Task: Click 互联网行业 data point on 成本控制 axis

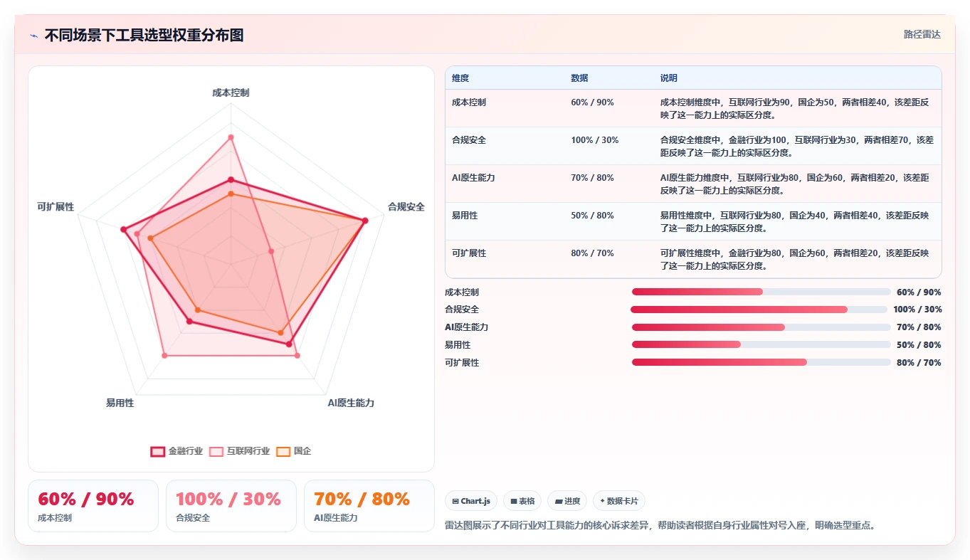Action: (x=231, y=137)
